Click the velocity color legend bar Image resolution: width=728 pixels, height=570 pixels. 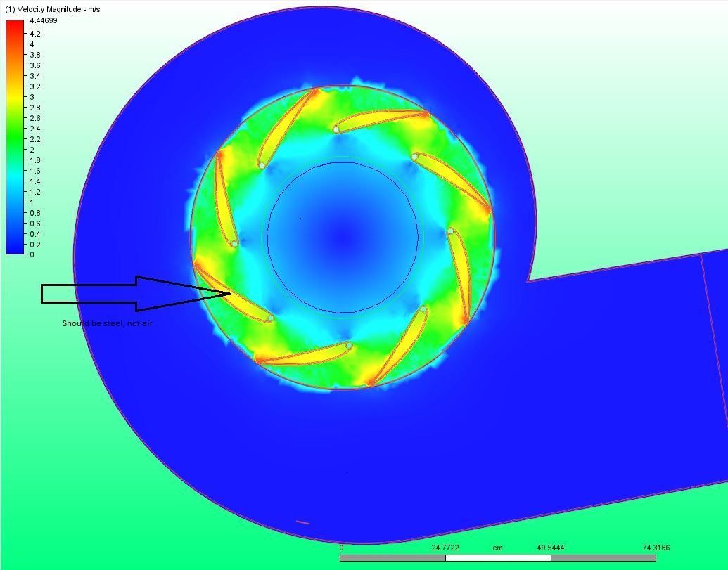15,137
